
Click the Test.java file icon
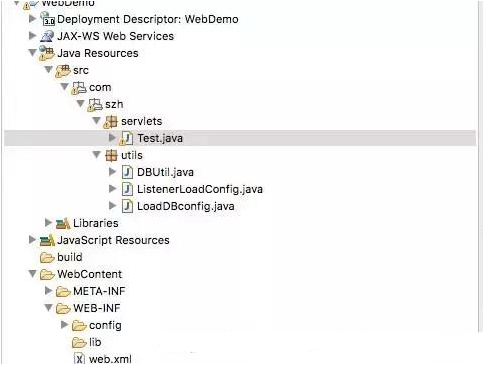click(126, 138)
